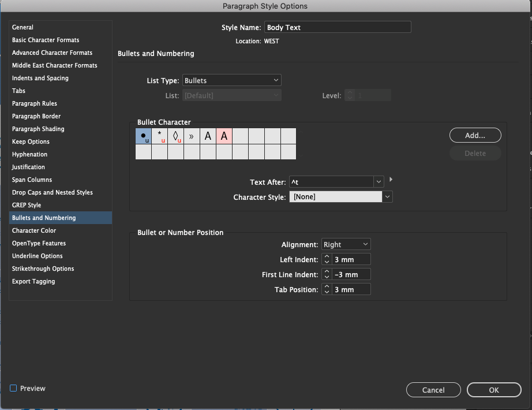
Task: Open the Alignment dropdown
Action: [346, 244]
